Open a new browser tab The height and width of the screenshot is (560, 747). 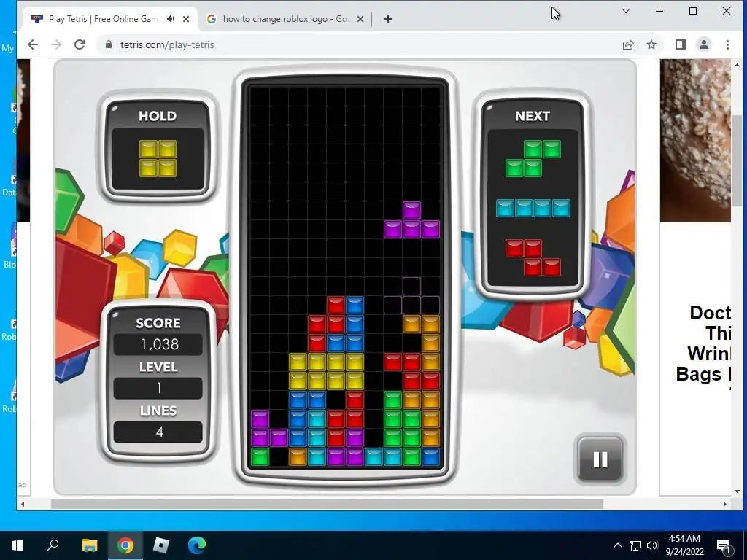click(388, 19)
